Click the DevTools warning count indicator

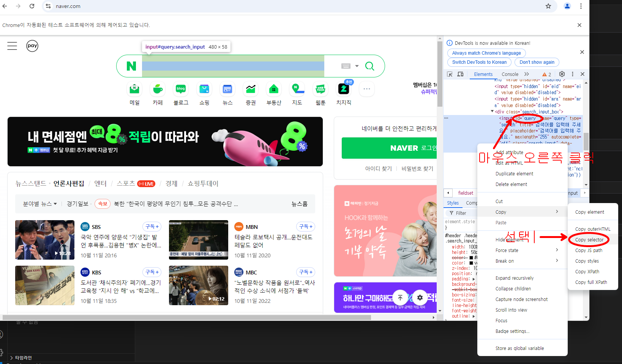pyautogui.click(x=547, y=74)
